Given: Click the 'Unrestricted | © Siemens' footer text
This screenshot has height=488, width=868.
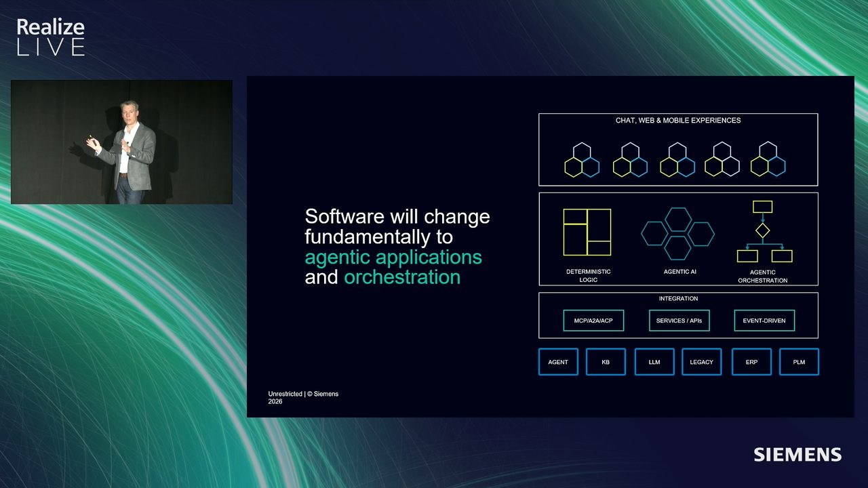Looking at the screenshot, I should [x=303, y=394].
